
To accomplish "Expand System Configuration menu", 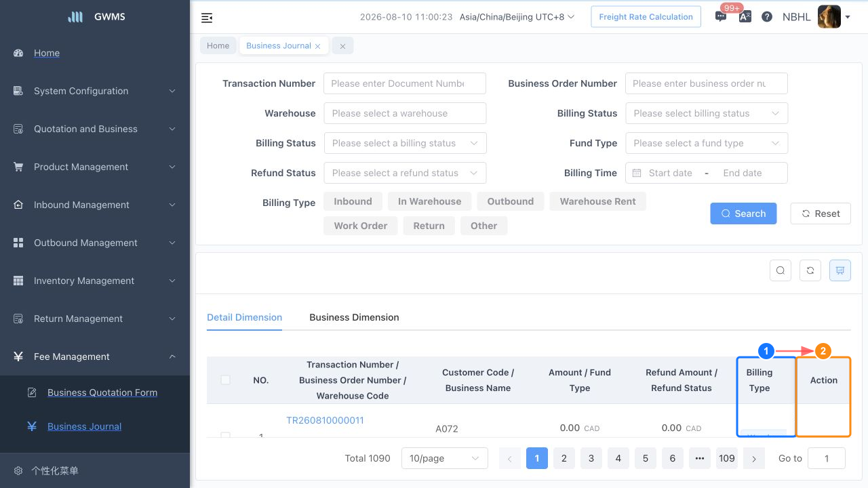I will (x=95, y=91).
